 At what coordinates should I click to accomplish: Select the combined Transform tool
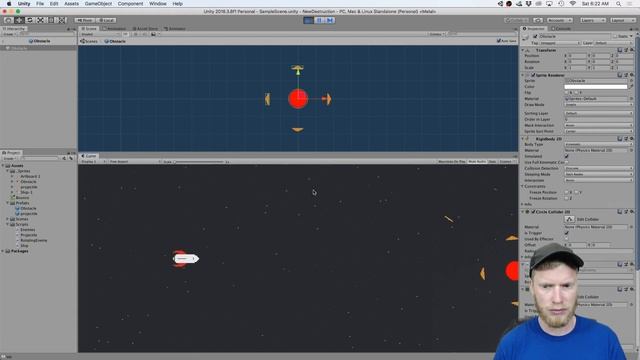pos(62,20)
